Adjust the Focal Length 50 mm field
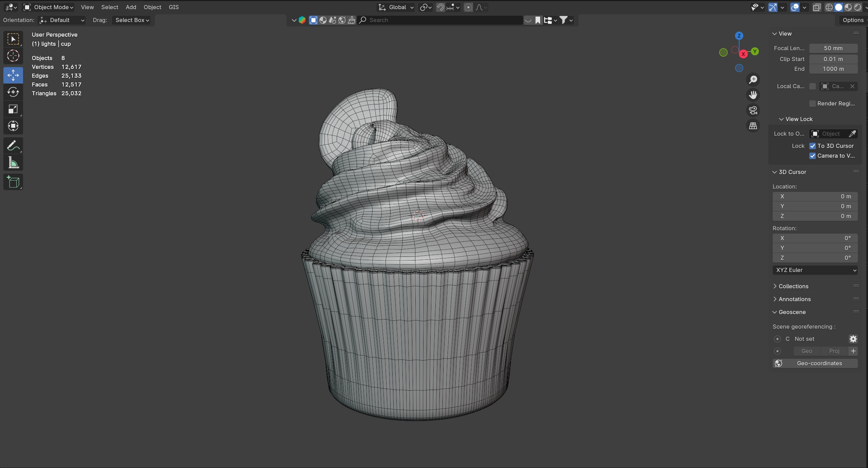The width and height of the screenshot is (868, 468). click(833, 48)
